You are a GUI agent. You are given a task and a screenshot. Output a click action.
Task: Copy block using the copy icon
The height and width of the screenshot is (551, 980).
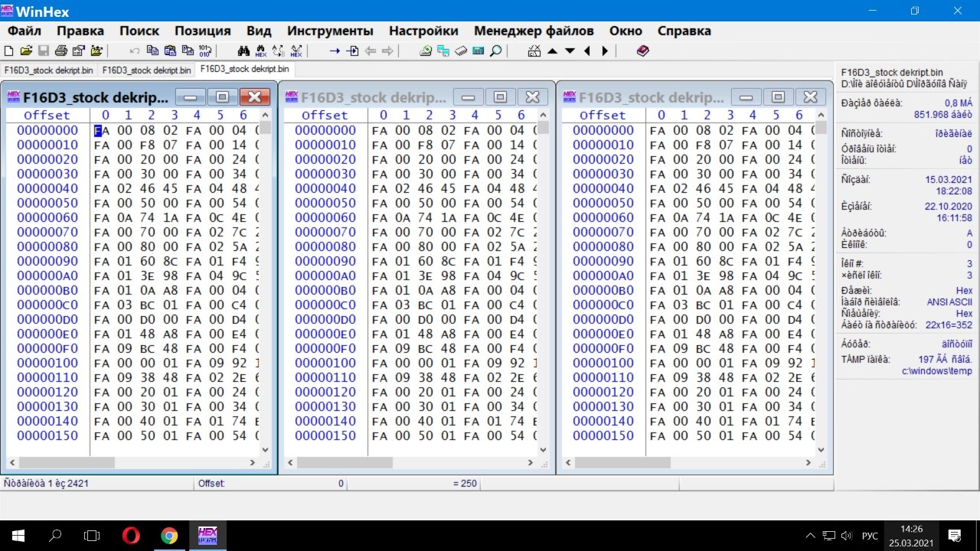(x=152, y=51)
